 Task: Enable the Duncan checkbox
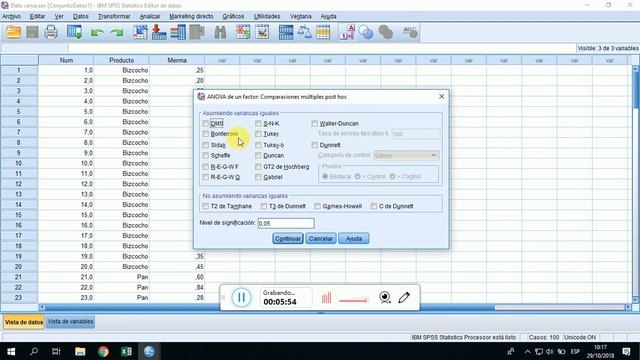tap(258, 156)
